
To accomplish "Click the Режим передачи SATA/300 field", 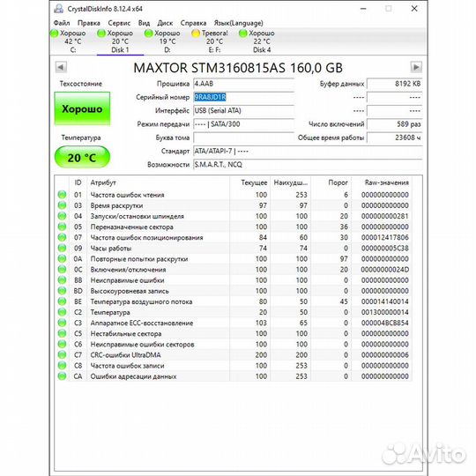I will 243,124.
